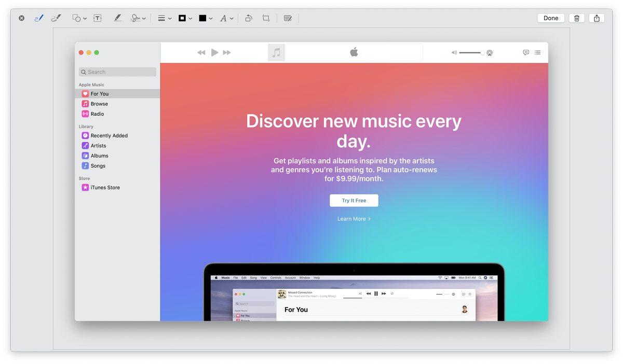Open the Text Style dropdown

coord(227,18)
